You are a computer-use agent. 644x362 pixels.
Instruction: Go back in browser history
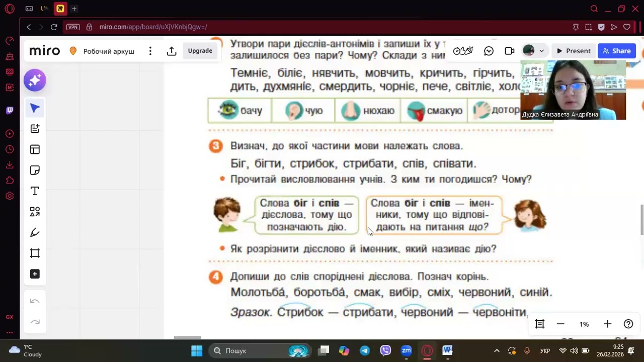point(29,27)
